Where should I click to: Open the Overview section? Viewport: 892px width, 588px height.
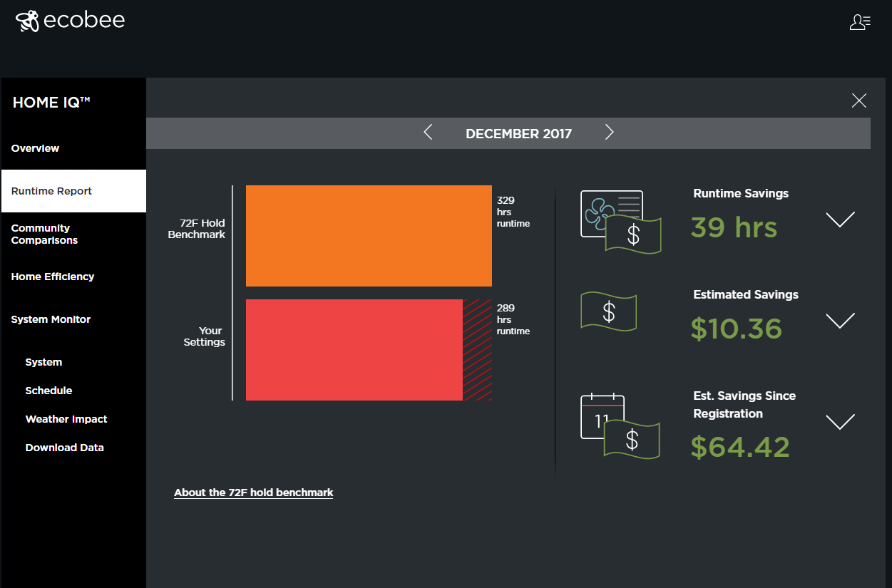click(x=36, y=148)
